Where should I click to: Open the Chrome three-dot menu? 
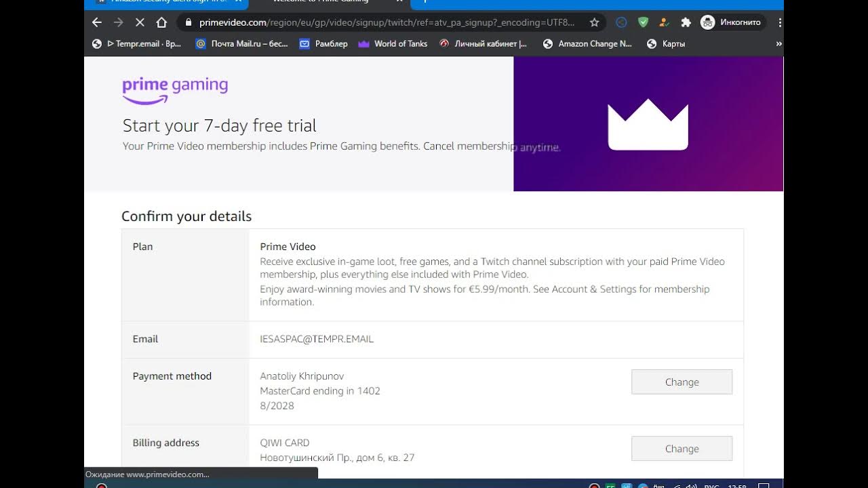tap(779, 22)
